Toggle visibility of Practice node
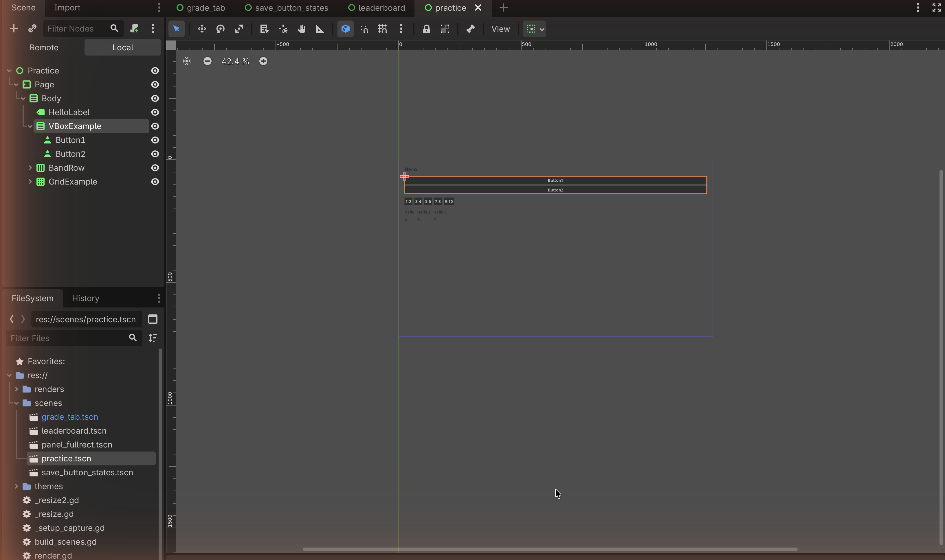945x560 pixels. [155, 71]
